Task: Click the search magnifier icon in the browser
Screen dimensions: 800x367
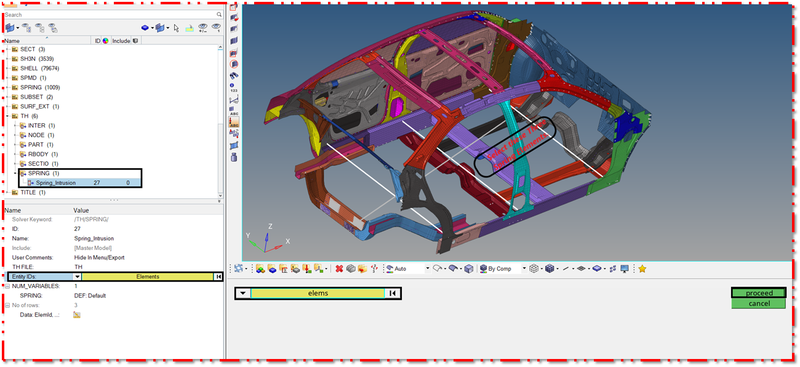Action: click(219, 15)
